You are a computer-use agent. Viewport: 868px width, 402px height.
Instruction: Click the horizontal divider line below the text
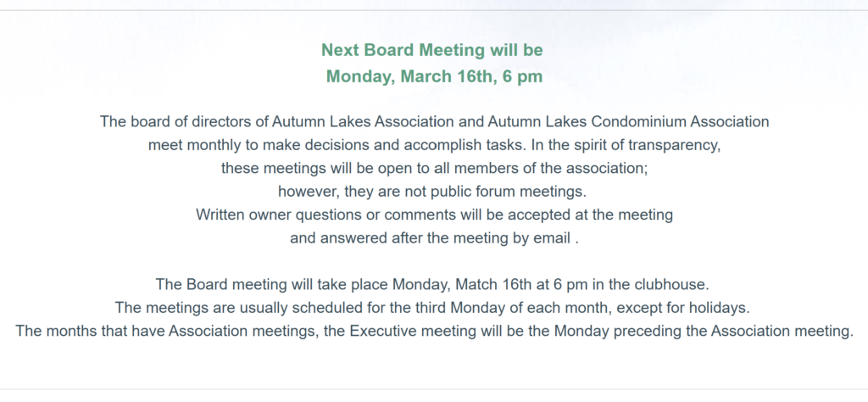434,388
